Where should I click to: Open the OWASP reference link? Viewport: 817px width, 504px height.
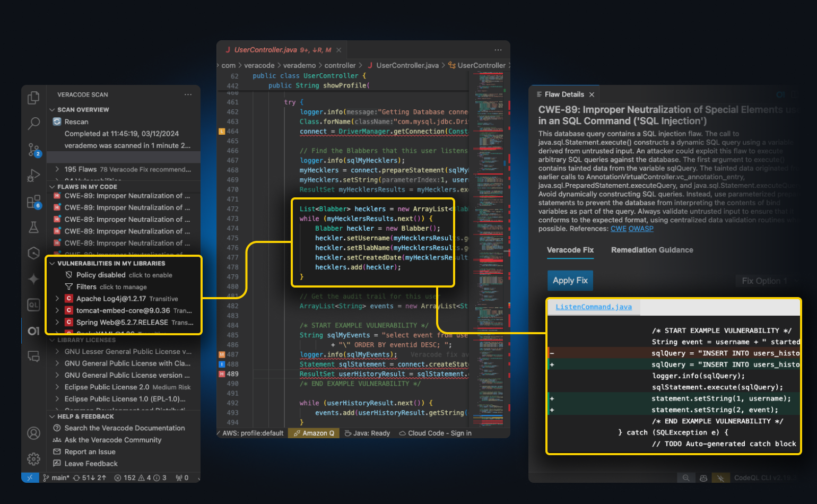(641, 229)
